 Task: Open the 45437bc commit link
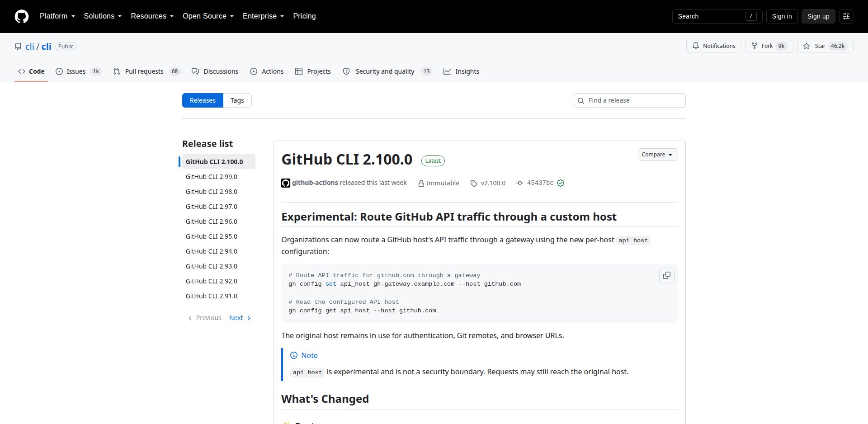click(540, 183)
